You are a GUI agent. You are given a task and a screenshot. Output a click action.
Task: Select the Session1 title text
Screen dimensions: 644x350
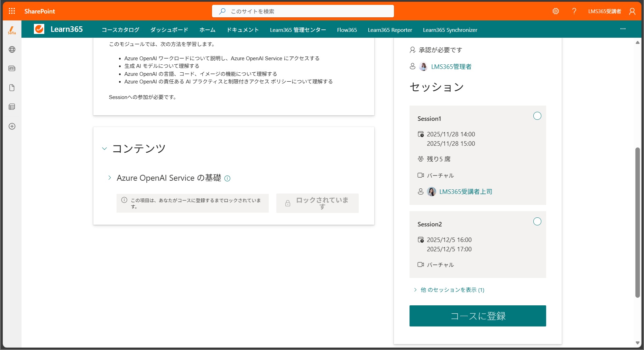pyautogui.click(x=429, y=119)
